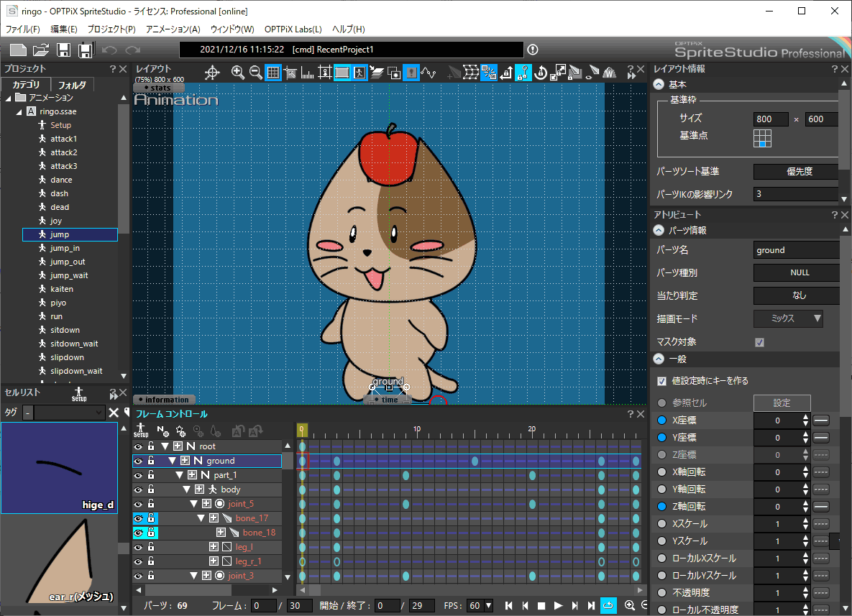Click the new project file icon

click(18, 50)
